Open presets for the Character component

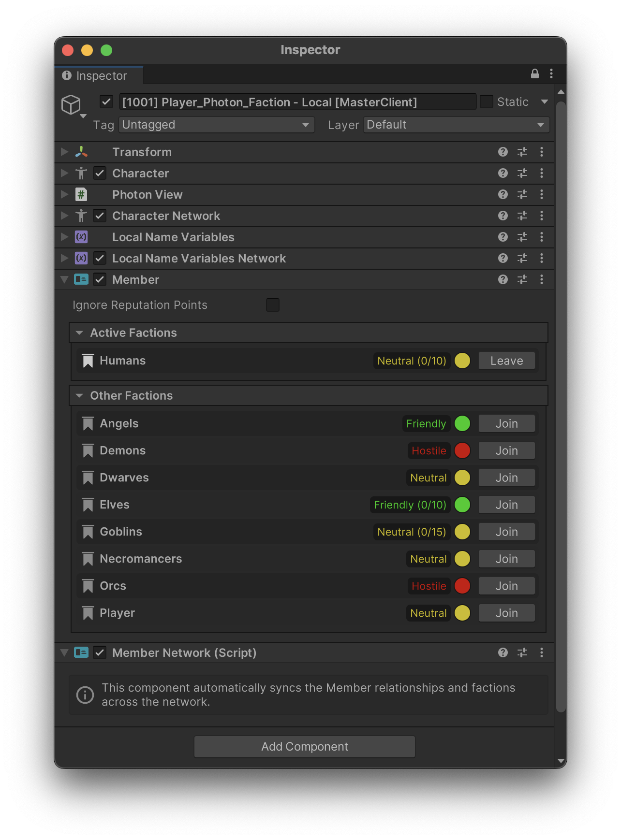click(522, 174)
